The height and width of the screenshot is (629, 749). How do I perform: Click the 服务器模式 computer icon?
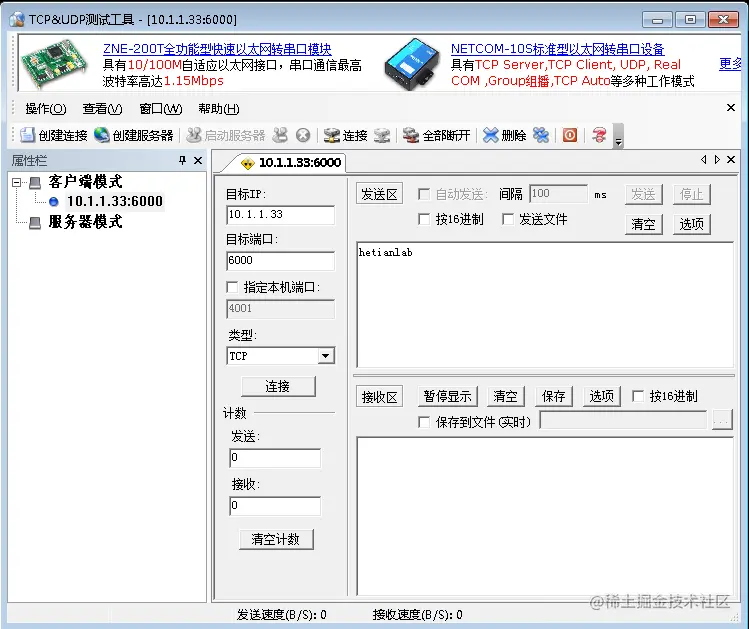(x=35, y=223)
